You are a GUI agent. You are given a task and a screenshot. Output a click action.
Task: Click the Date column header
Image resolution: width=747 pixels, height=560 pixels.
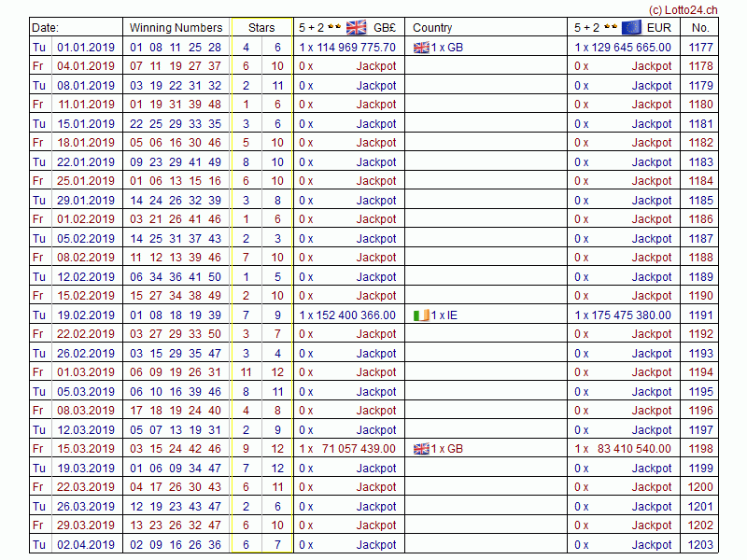(x=45, y=28)
